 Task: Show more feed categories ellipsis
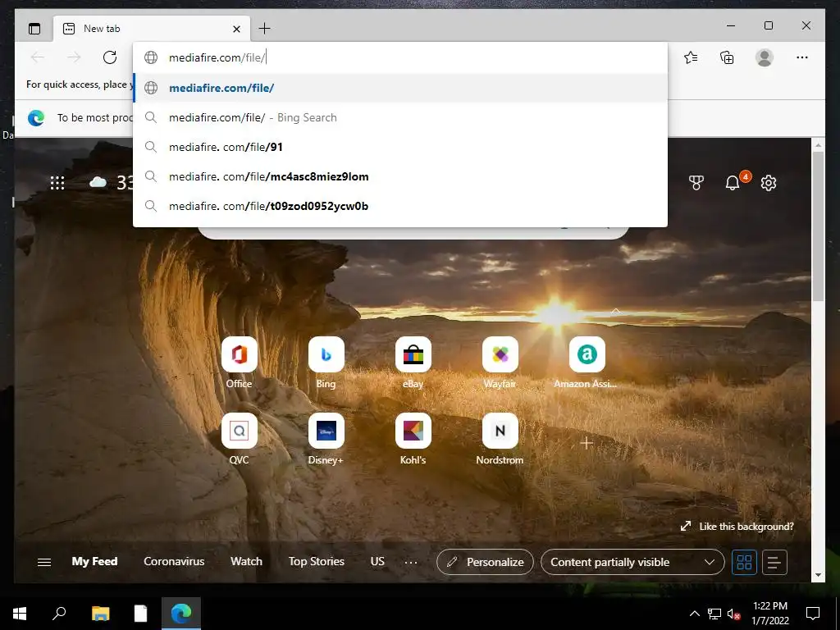coord(411,563)
